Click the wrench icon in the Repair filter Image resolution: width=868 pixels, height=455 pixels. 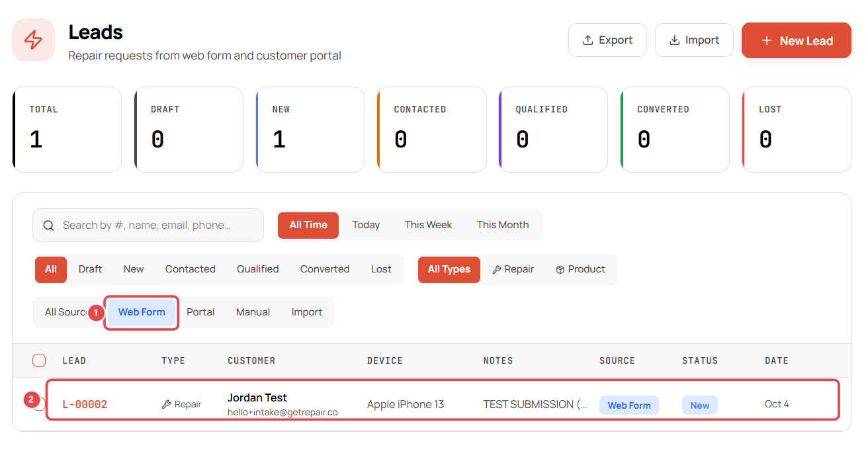[497, 270]
